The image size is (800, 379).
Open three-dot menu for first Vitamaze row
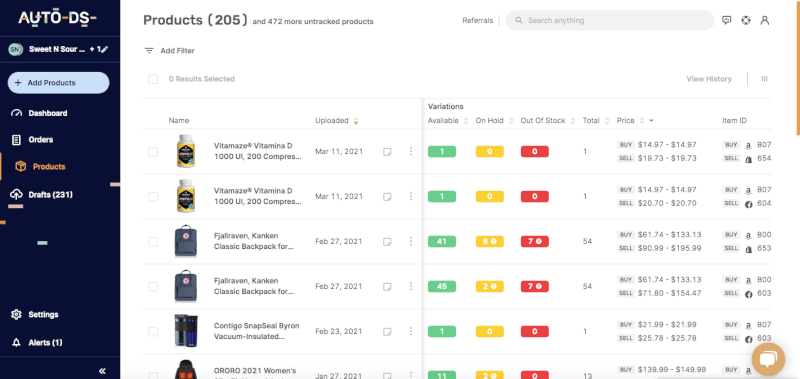[x=411, y=151]
